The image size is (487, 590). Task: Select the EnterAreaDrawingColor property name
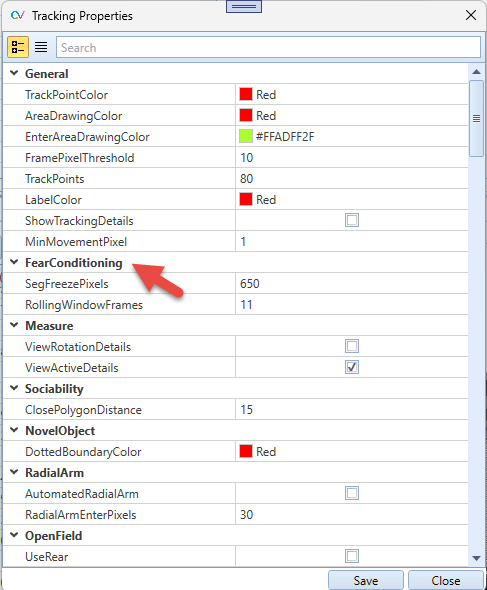pyautogui.click(x=87, y=137)
